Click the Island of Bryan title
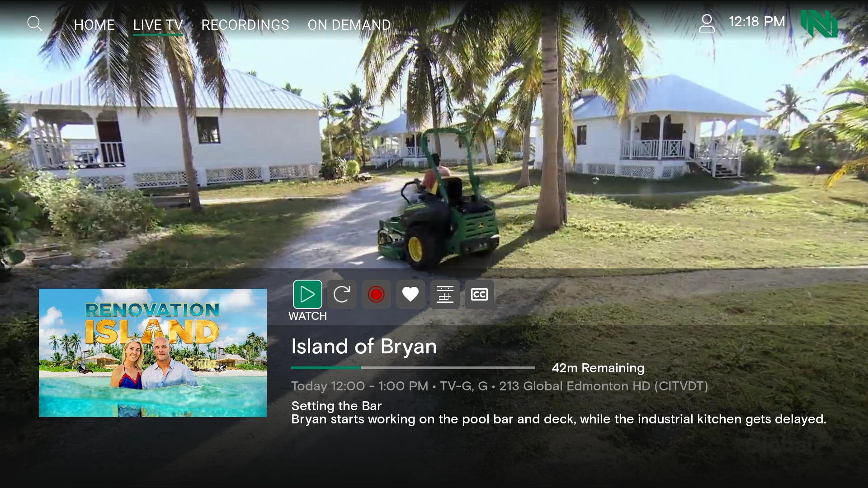 click(364, 347)
